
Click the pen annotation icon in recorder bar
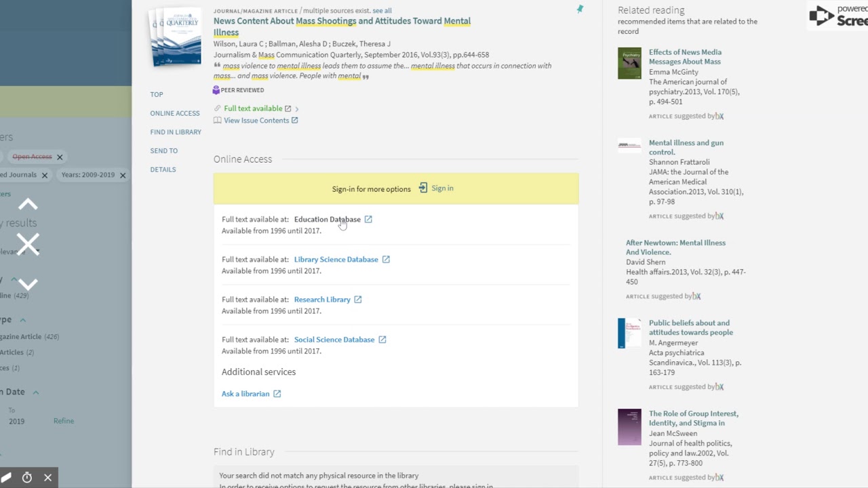[x=5, y=478]
